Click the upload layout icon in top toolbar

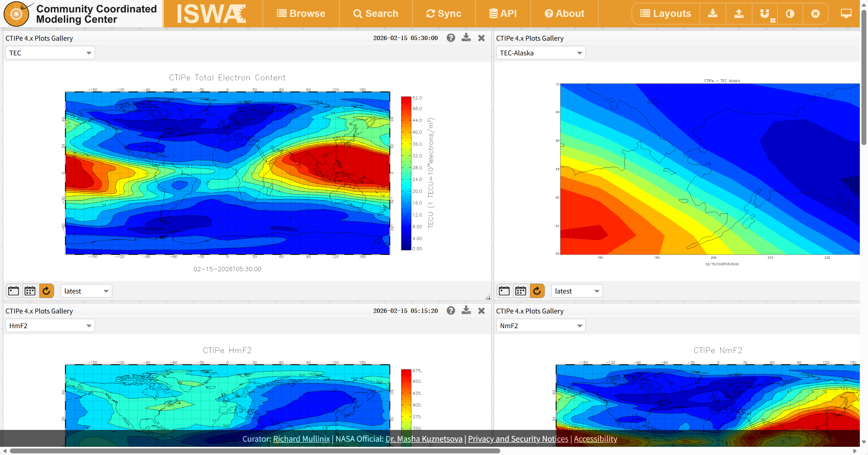pyautogui.click(x=739, y=13)
